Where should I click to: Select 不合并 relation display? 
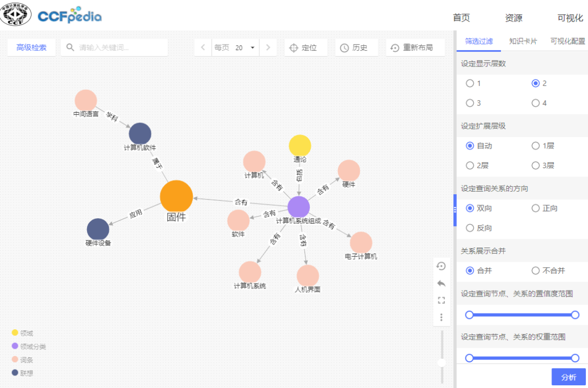click(536, 270)
